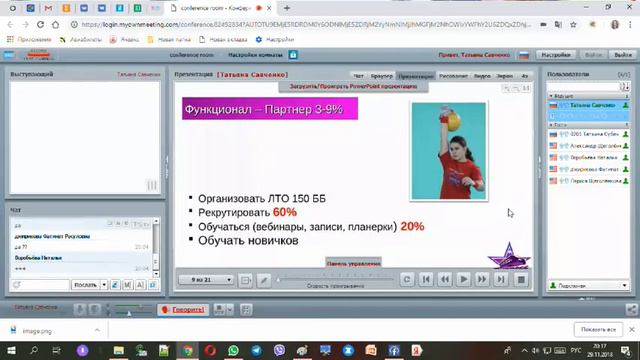Expand image.png download options arrow

[x=97, y=330]
